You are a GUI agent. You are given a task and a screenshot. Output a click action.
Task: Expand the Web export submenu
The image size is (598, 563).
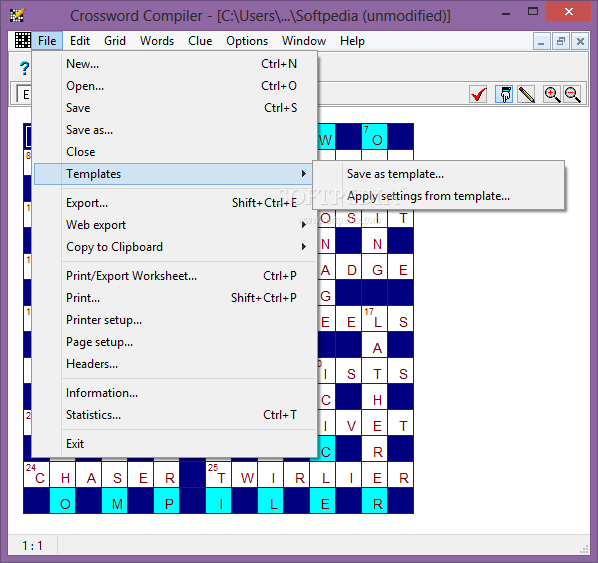click(x=175, y=225)
